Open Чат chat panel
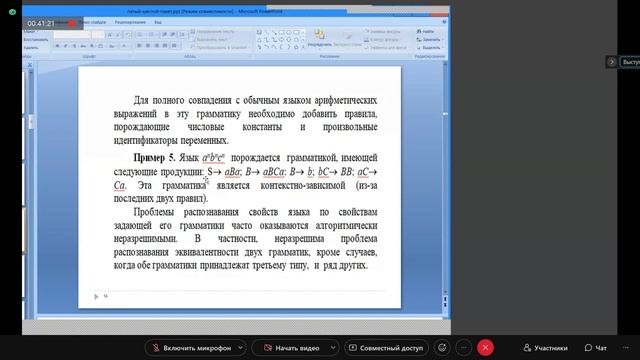The width and height of the screenshot is (640, 360). (596, 348)
